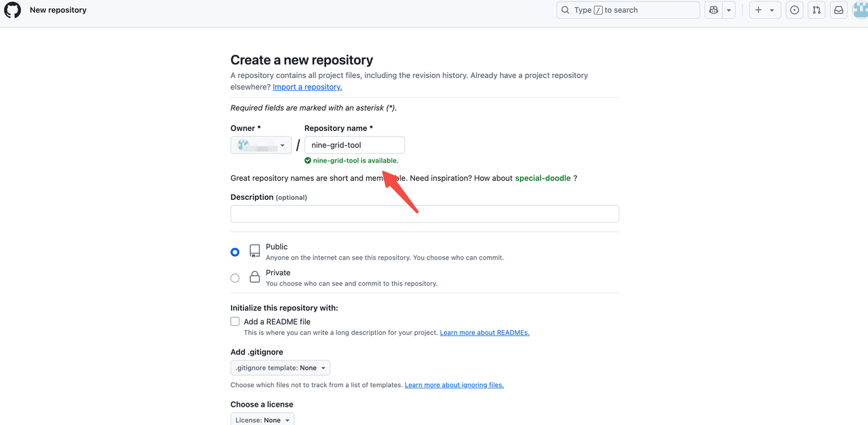This screenshot has height=425, width=868.
Task: Expand the License dropdown
Action: click(x=262, y=420)
